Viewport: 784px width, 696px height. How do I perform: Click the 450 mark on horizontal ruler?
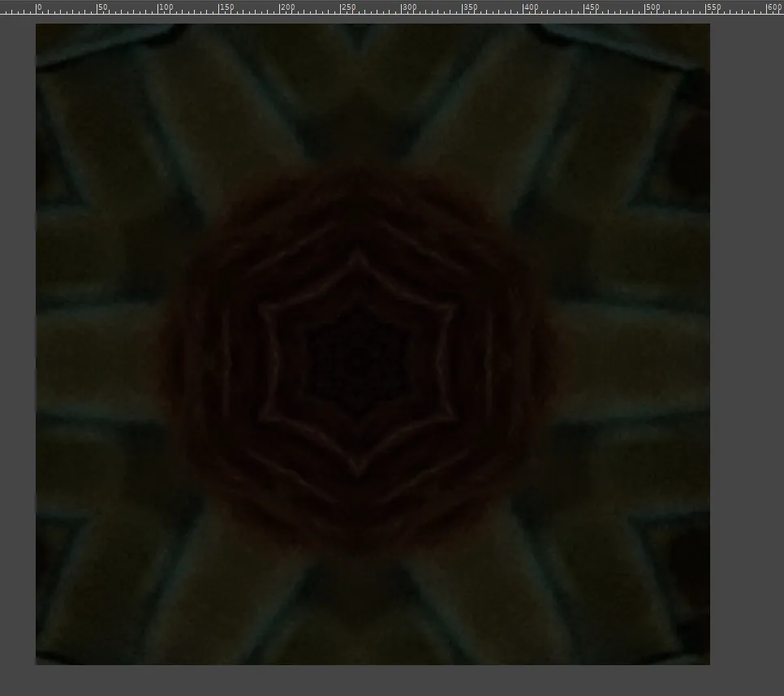592,7
